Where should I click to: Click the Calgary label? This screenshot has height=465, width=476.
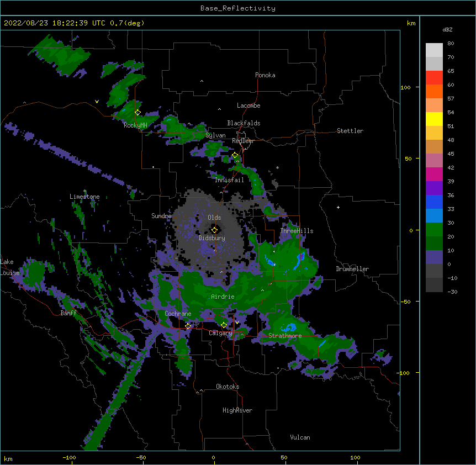220,333
